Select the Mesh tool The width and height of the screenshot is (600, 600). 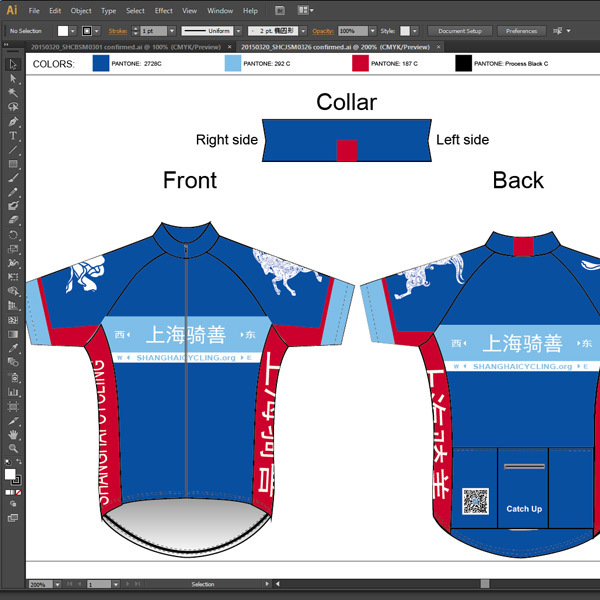[x=13, y=320]
